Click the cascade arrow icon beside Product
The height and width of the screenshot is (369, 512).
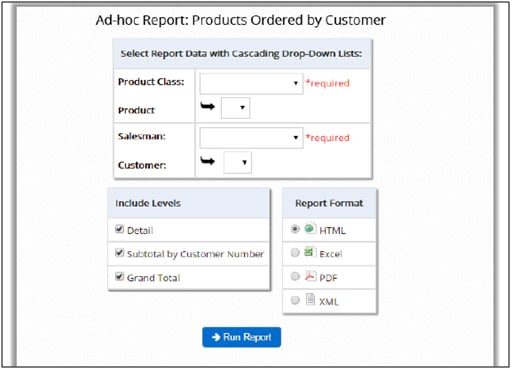(x=207, y=107)
